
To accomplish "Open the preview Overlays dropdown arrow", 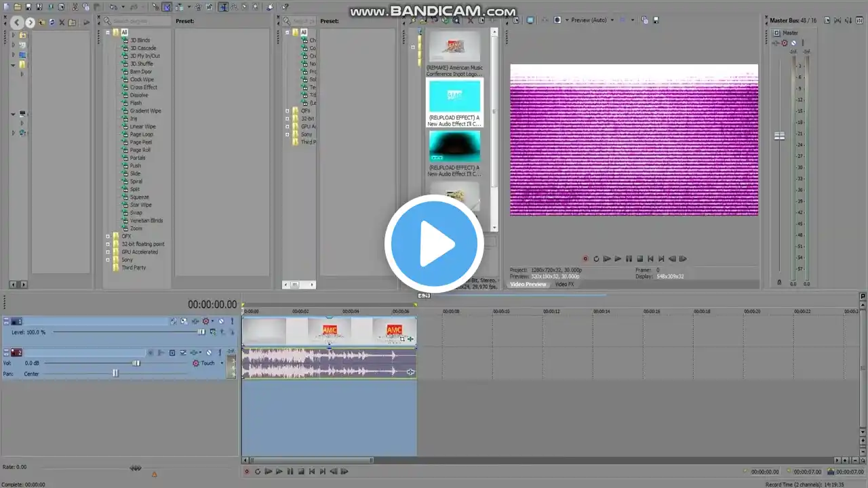I will coord(633,20).
